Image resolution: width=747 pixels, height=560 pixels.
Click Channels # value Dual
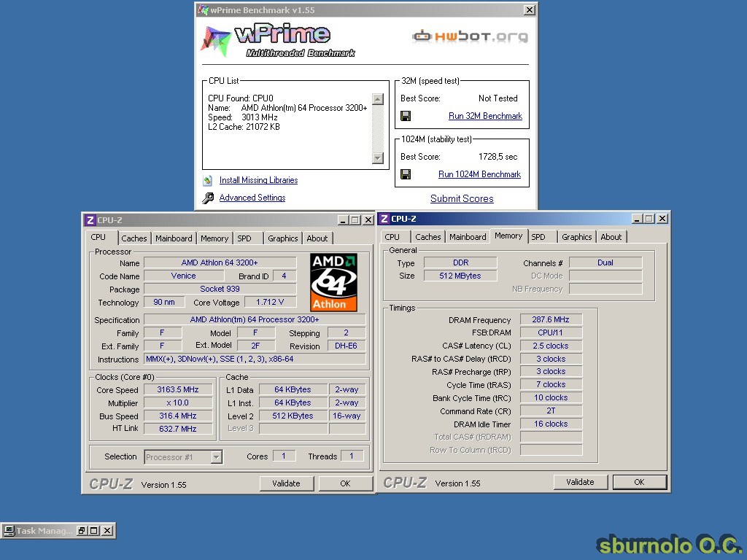click(605, 262)
